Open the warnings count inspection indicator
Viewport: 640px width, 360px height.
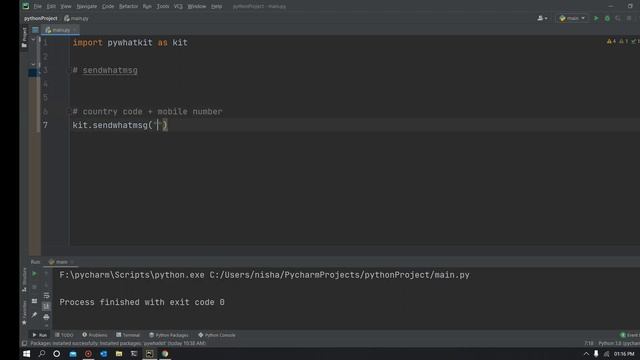pyautogui.click(x=611, y=41)
